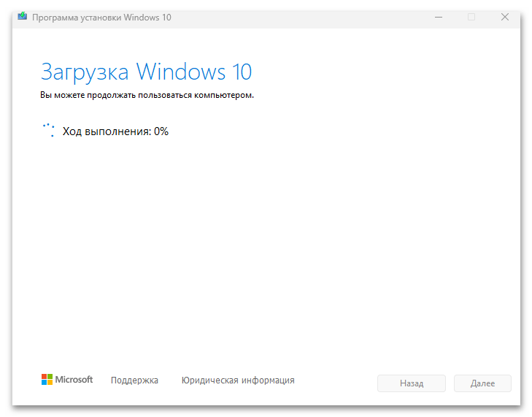Click the Назад button

coord(411,383)
